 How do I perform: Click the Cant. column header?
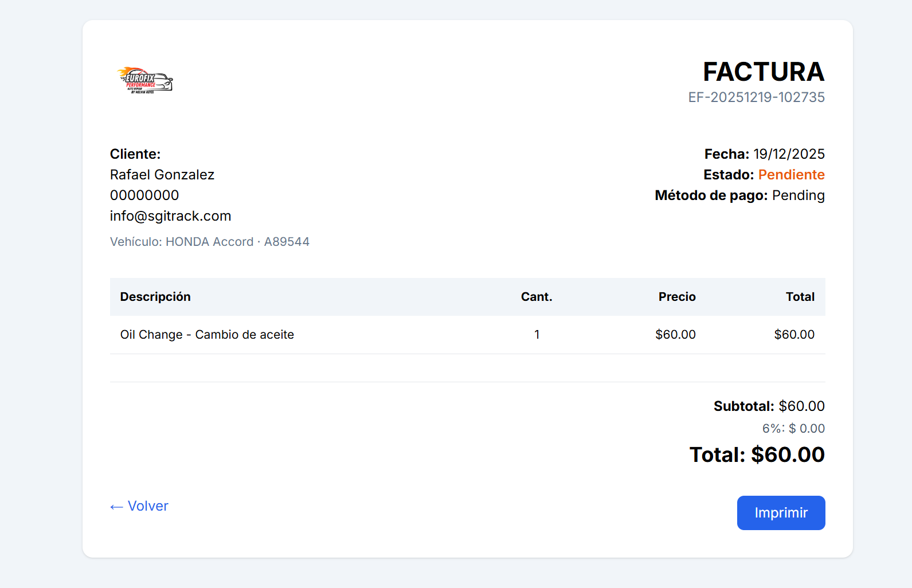537,297
